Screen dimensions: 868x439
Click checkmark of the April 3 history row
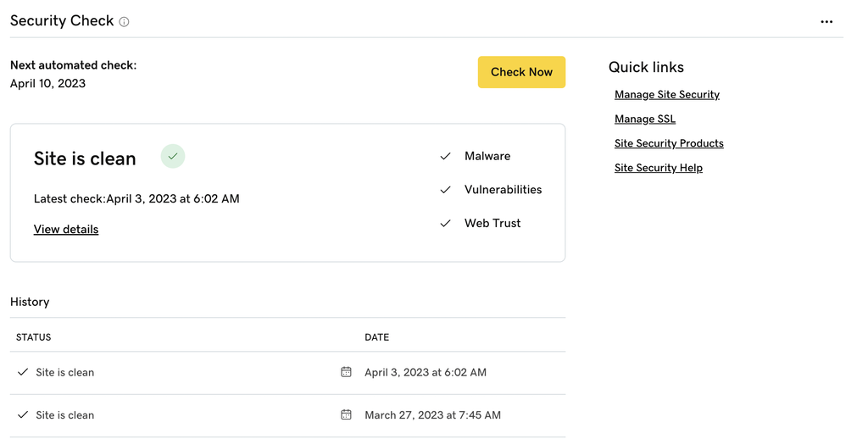coord(23,372)
